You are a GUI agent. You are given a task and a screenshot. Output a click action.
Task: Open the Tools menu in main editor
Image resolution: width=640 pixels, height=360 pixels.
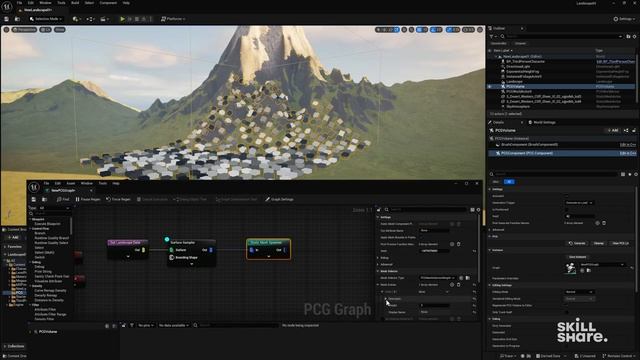point(61,3)
